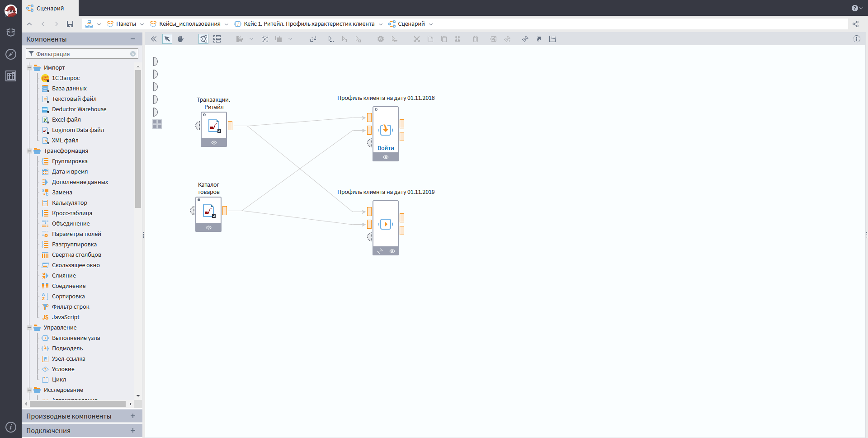Select the Группировка component
Screen dimensions: 868x438
64,161
